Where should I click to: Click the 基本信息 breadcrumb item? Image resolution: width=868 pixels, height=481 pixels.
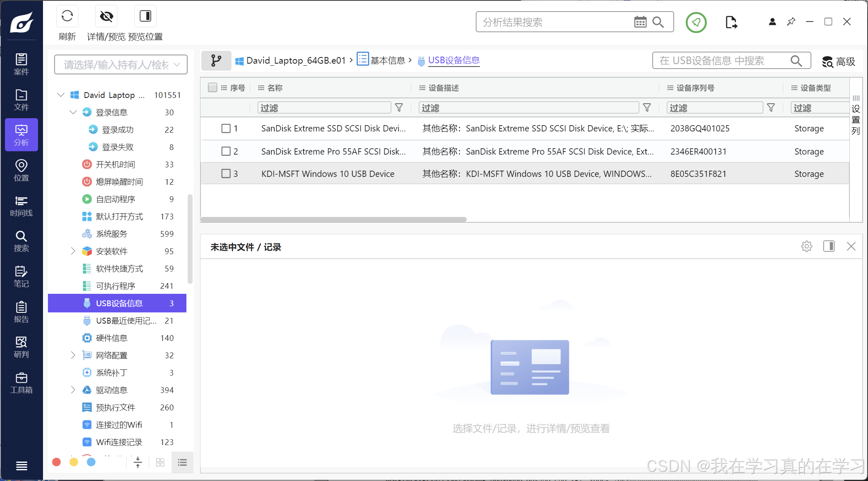(387, 61)
